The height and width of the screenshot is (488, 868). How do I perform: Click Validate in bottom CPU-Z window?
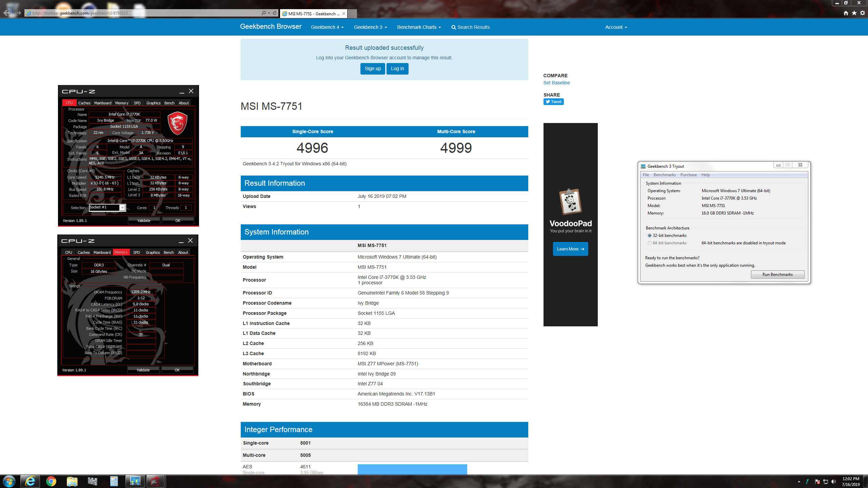tap(143, 370)
